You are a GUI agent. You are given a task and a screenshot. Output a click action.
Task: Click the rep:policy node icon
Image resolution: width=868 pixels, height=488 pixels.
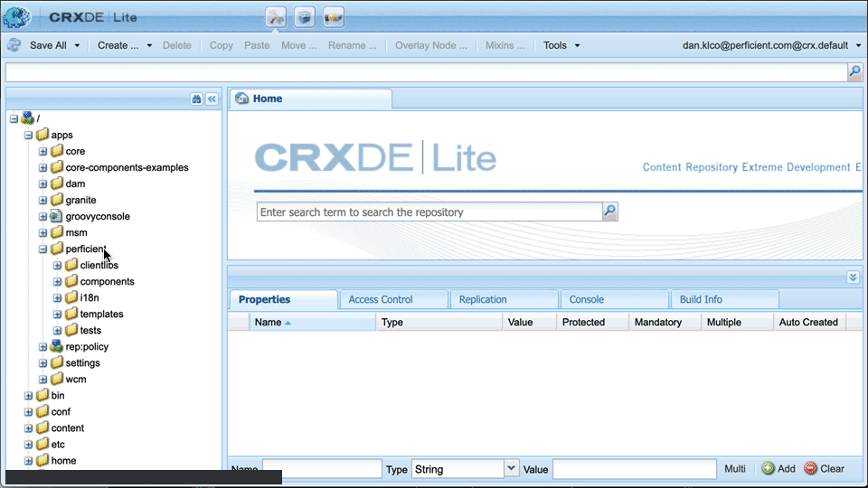[56, 346]
